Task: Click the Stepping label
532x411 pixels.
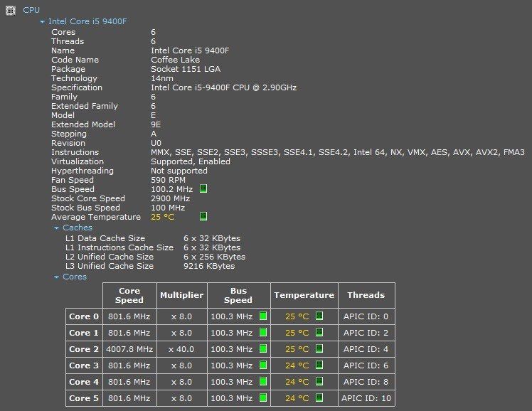Action: (69, 134)
